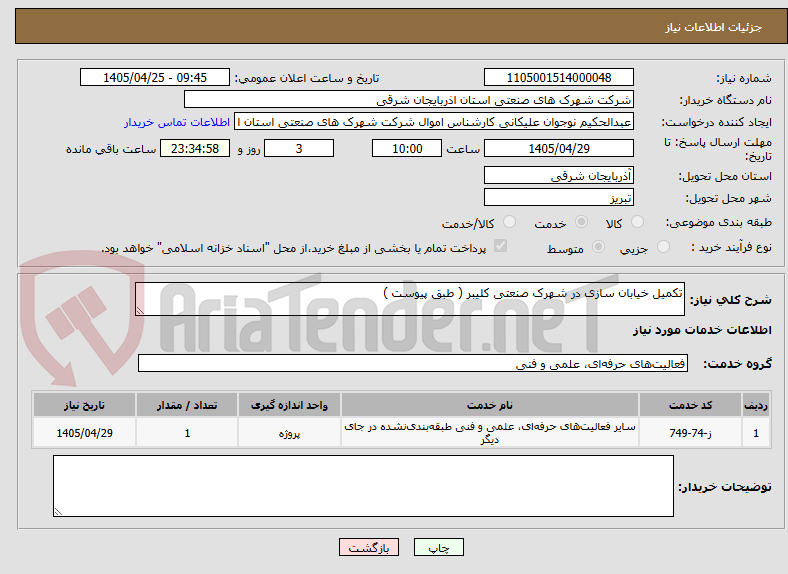
Task: Click the resize handle of description textarea
Action: pos(140,311)
